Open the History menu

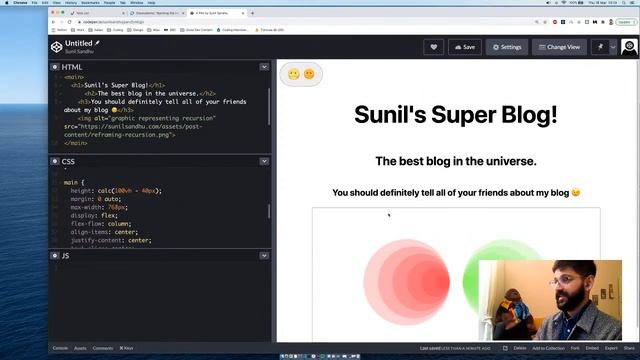71,2
